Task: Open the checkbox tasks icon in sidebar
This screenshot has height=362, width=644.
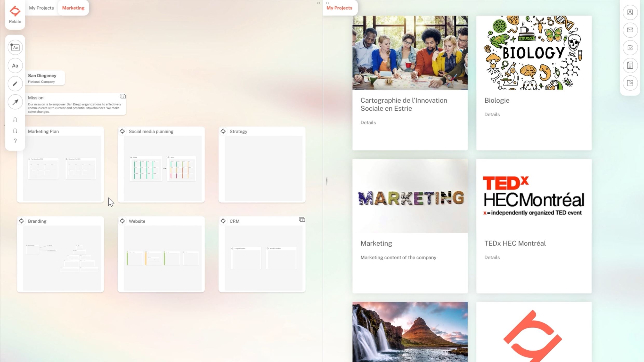Action: click(630, 48)
